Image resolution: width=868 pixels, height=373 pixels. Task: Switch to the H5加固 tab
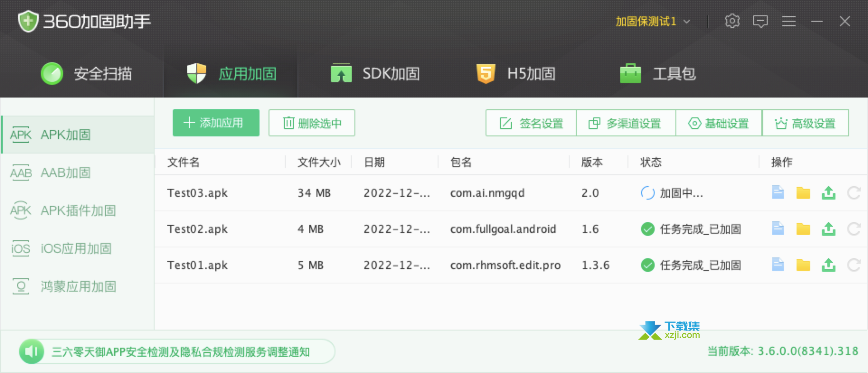tap(516, 74)
